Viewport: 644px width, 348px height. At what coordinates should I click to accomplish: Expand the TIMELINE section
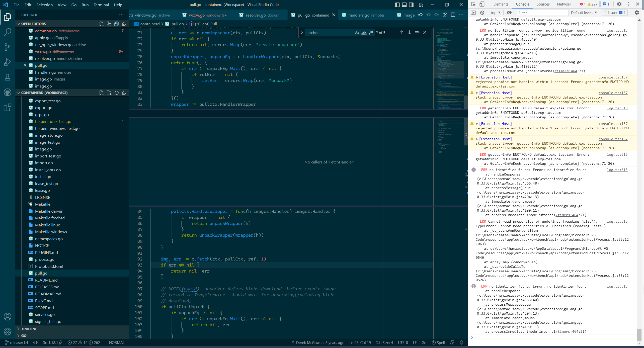coord(29,329)
